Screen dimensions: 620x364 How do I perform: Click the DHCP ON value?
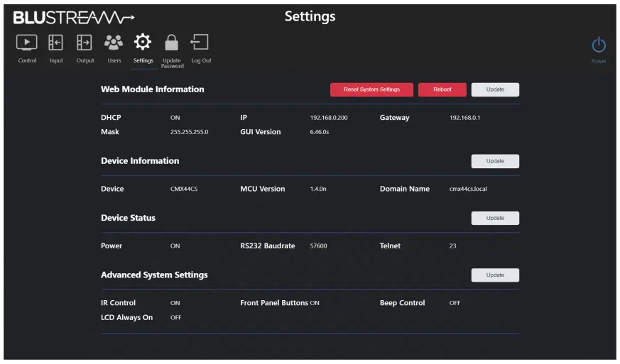[175, 118]
